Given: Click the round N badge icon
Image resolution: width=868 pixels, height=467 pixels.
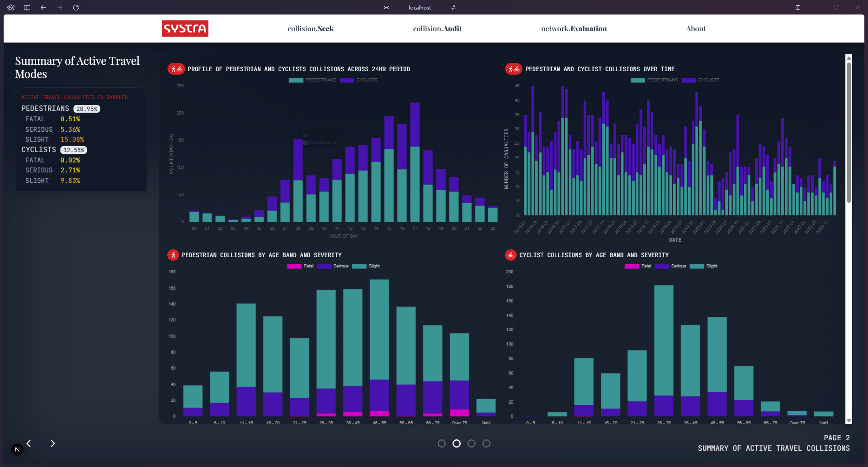Looking at the screenshot, I should tap(17, 449).
